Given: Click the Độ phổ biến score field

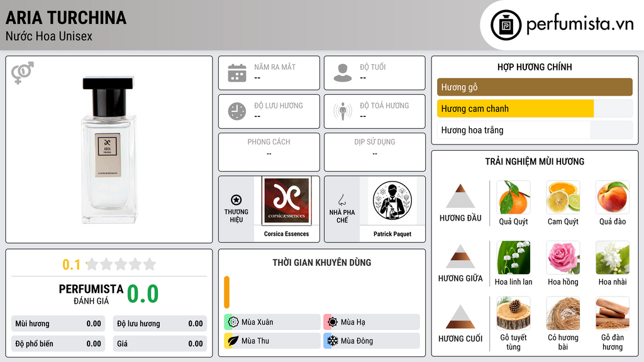Looking at the screenshot, I should 58,344.
